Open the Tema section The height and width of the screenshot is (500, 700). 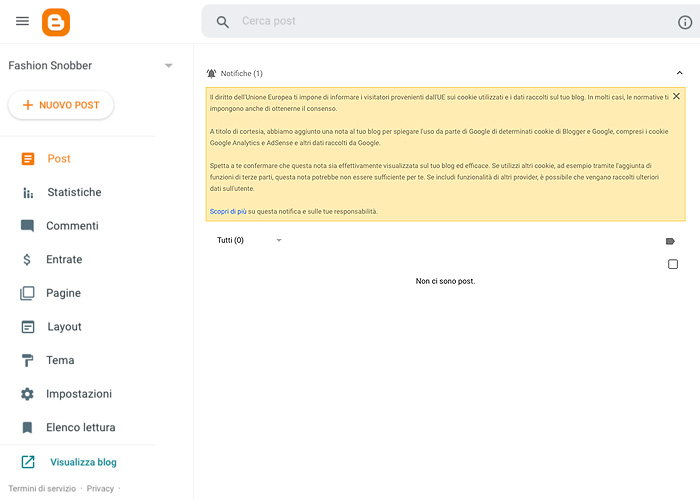pos(60,360)
